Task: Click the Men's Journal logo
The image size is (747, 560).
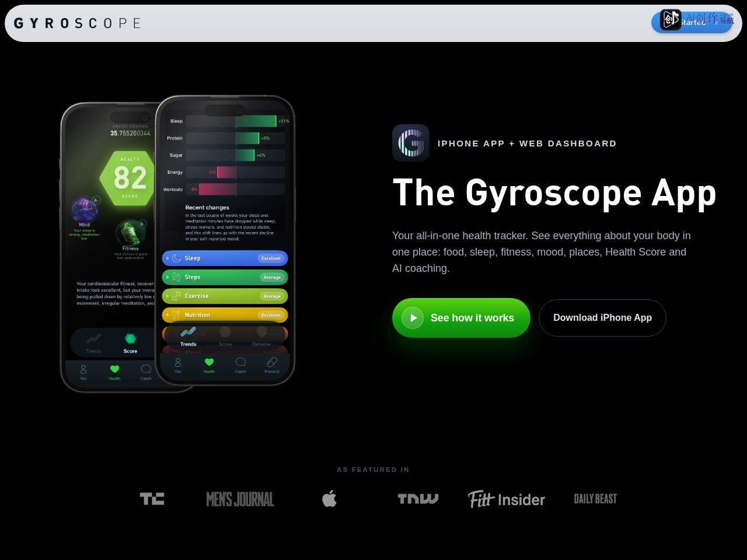Action: click(240, 499)
